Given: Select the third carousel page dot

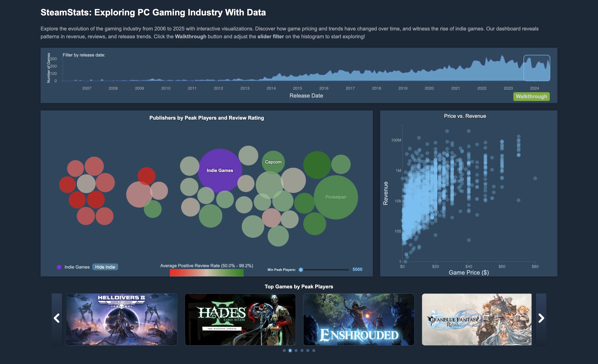Looking at the screenshot, I should (296, 350).
